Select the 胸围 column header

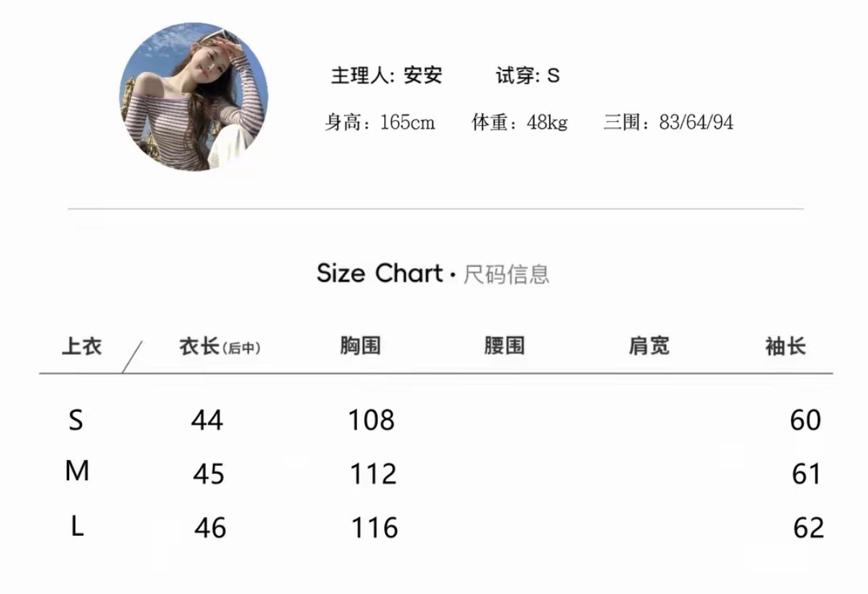coord(361,346)
